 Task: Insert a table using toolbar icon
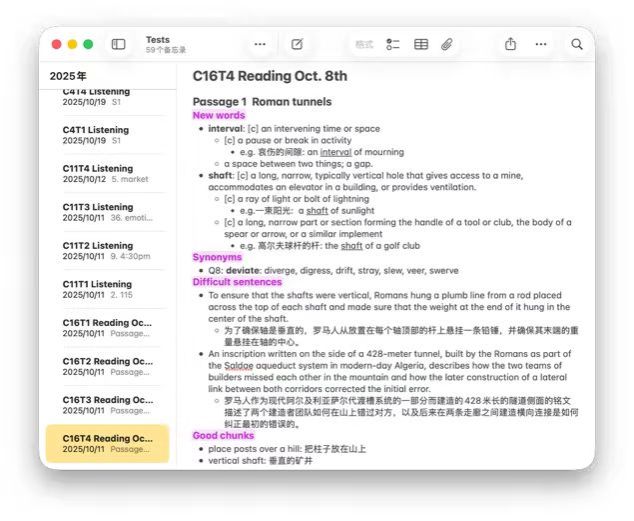421,45
